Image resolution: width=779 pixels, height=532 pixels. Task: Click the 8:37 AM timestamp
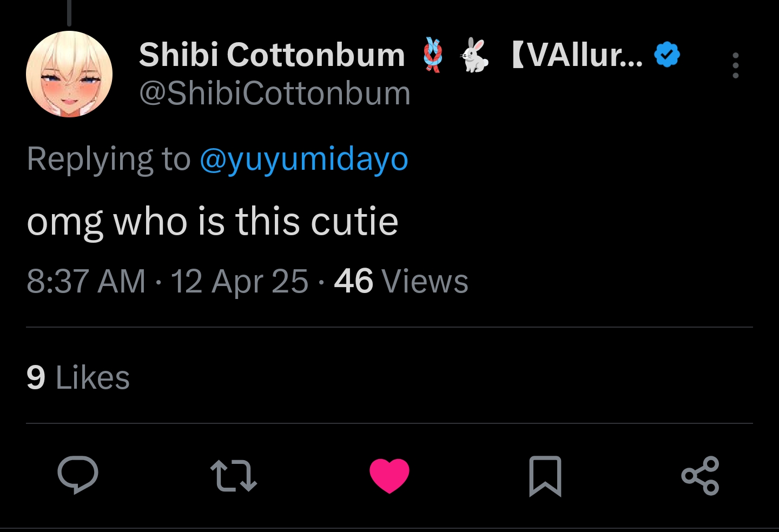pos(86,281)
